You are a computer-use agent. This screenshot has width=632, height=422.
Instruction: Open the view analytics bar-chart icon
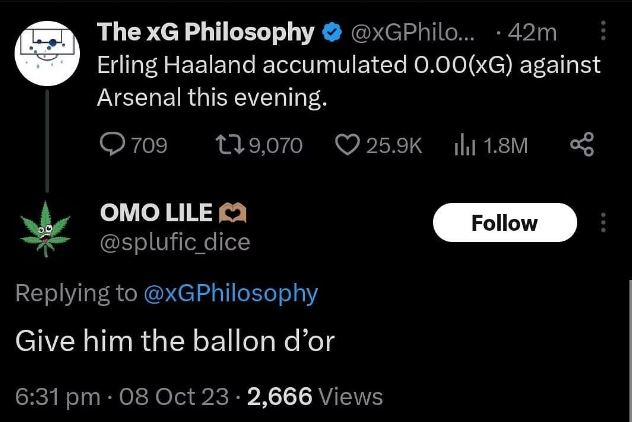464,146
